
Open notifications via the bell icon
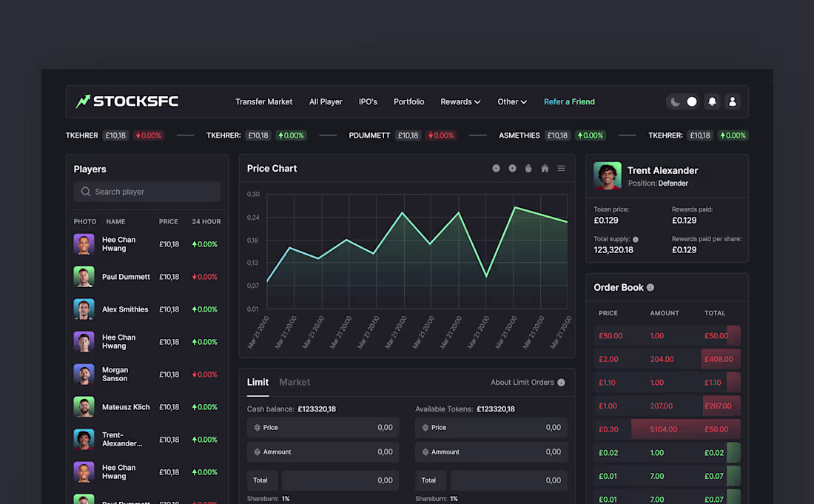click(712, 101)
